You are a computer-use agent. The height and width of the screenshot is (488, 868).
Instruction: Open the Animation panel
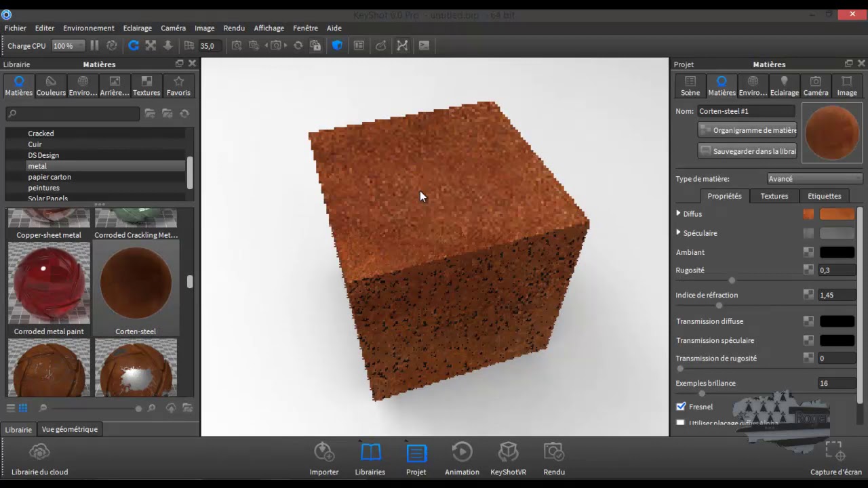pos(462,459)
